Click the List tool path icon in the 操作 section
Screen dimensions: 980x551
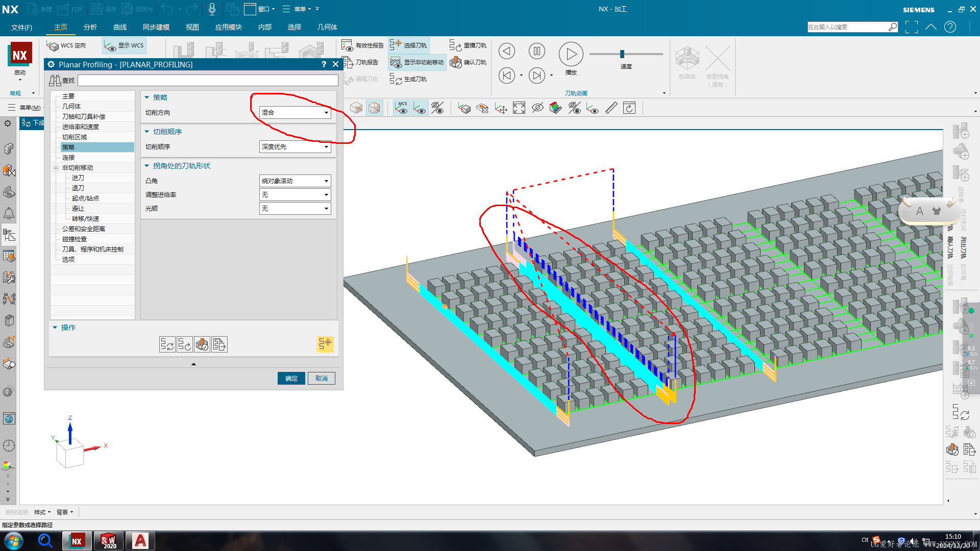[219, 345]
